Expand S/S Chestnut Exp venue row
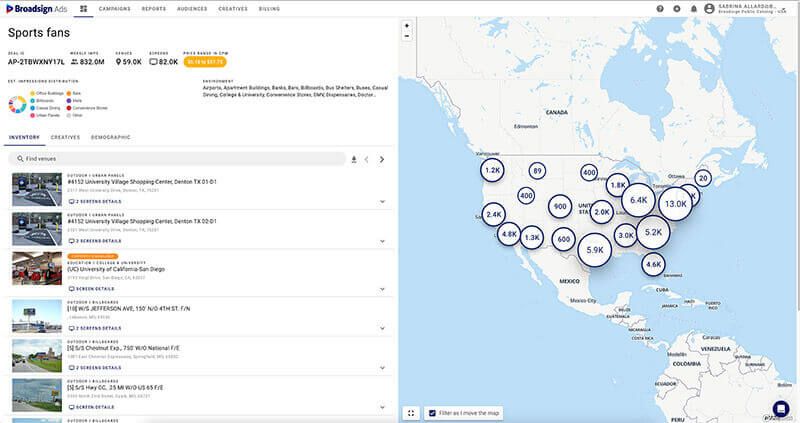 tap(382, 368)
